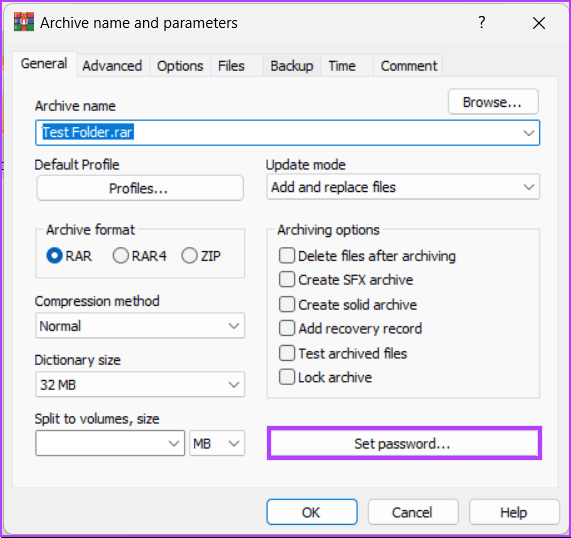Open the Compression method dropdown
The height and width of the screenshot is (538, 571).
pyautogui.click(x=140, y=326)
